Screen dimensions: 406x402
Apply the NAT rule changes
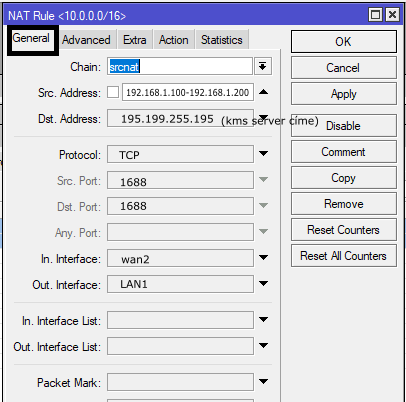click(x=344, y=94)
